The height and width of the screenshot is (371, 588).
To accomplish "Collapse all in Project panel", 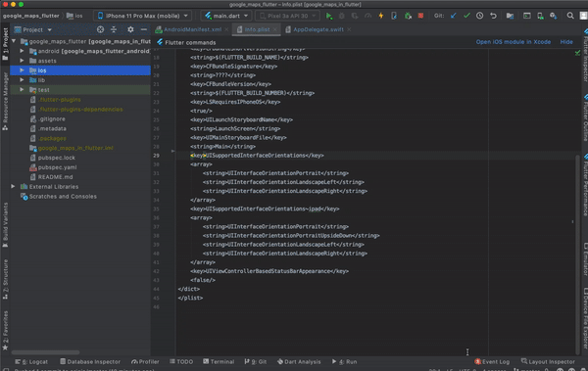I will 114,29.
